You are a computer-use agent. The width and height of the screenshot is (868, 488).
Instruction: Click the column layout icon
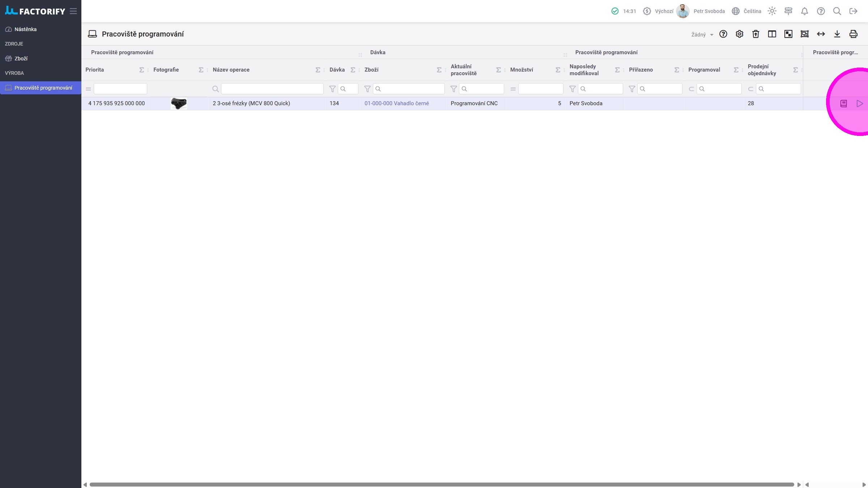[x=772, y=34]
